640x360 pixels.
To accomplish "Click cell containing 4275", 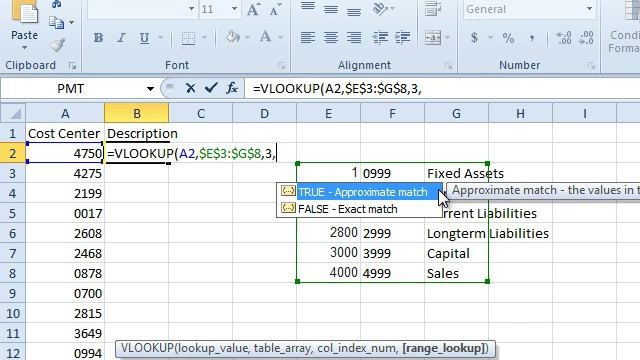I will coord(65,173).
